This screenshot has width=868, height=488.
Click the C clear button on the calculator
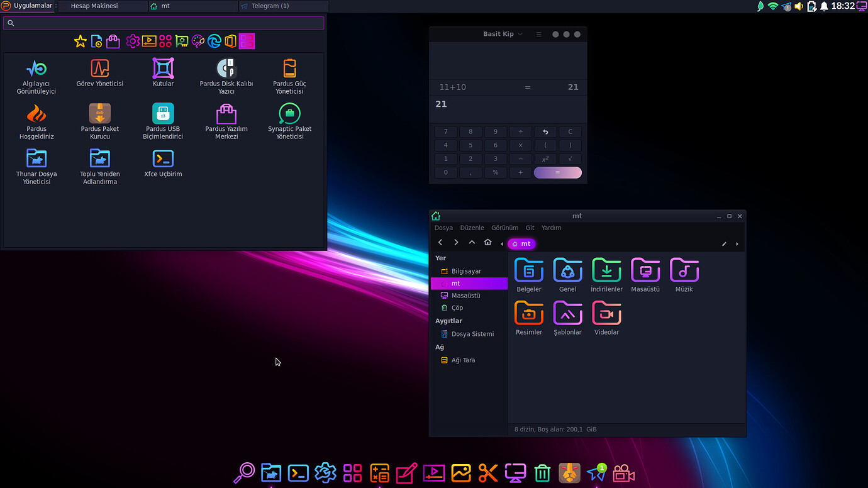click(x=570, y=131)
